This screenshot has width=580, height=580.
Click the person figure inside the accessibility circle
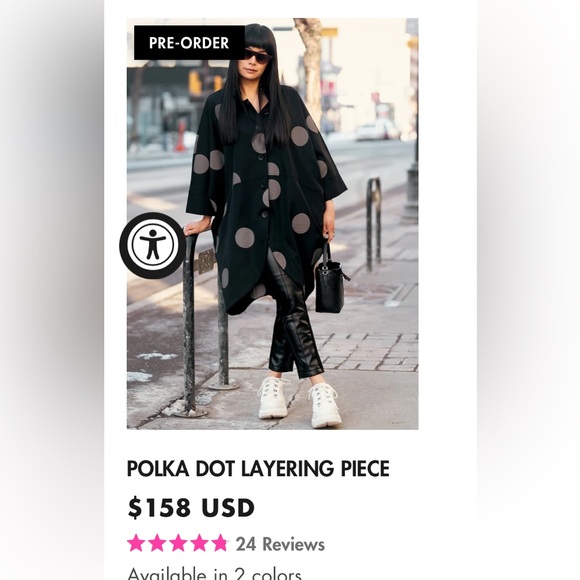152,245
